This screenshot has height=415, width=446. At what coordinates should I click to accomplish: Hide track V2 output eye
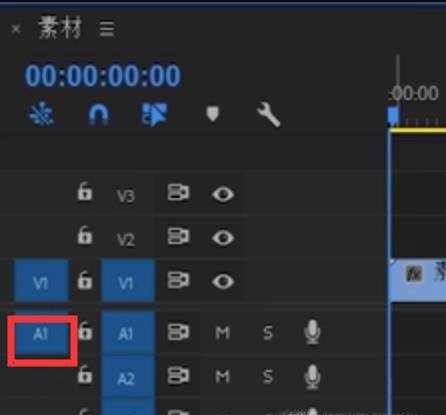(x=223, y=238)
